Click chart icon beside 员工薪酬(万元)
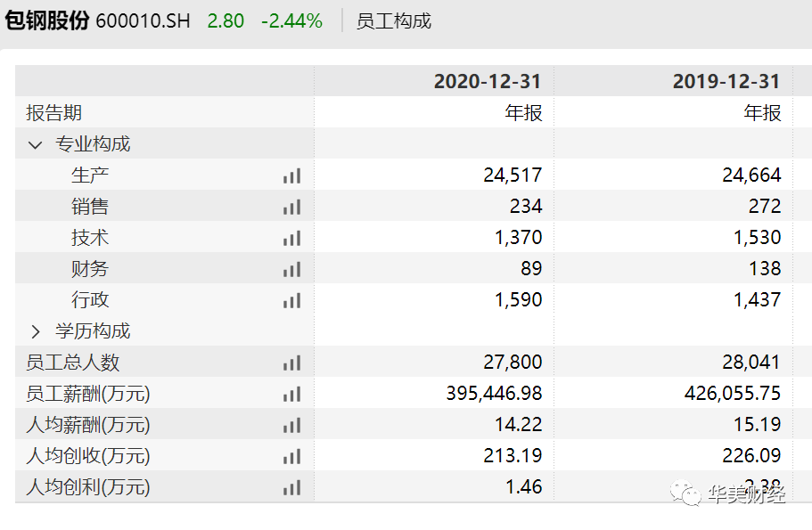The height and width of the screenshot is (530, 812). pos(292,394)
